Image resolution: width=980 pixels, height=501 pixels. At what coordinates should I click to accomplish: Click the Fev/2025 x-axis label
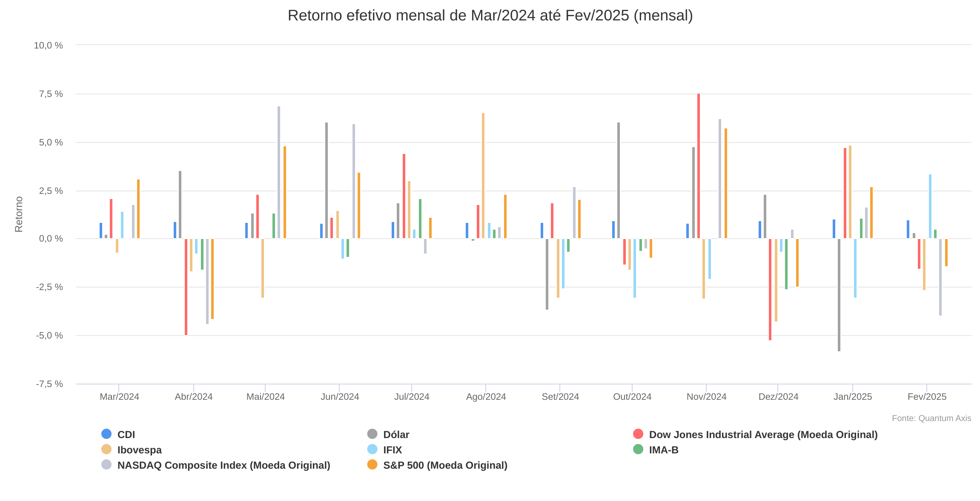pyautogui.click(x=927, y=397)
